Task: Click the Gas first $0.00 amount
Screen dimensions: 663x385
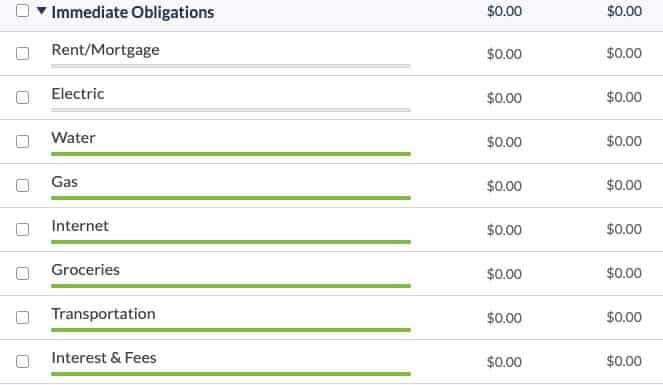Action: click(504, 186)
